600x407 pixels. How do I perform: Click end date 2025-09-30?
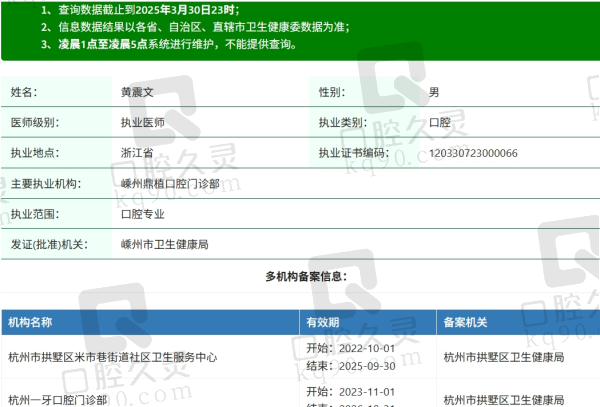coord(367,366)
